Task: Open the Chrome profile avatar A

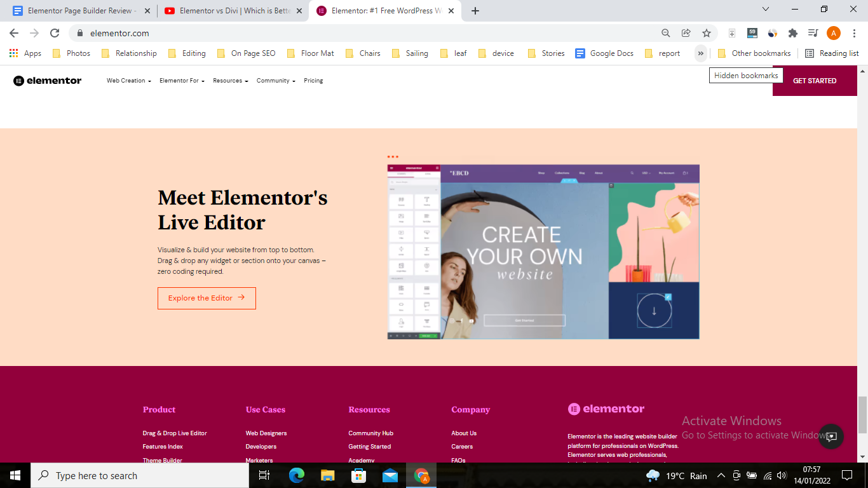Action: 833,33
